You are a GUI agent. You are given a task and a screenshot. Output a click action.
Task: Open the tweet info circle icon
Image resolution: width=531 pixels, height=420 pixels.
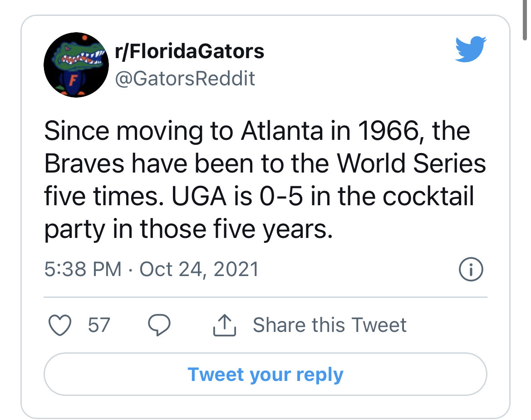point(471,270)
